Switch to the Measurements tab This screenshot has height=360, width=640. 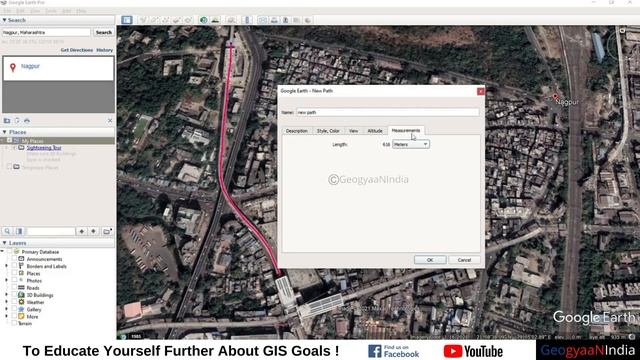click(406, 130)
